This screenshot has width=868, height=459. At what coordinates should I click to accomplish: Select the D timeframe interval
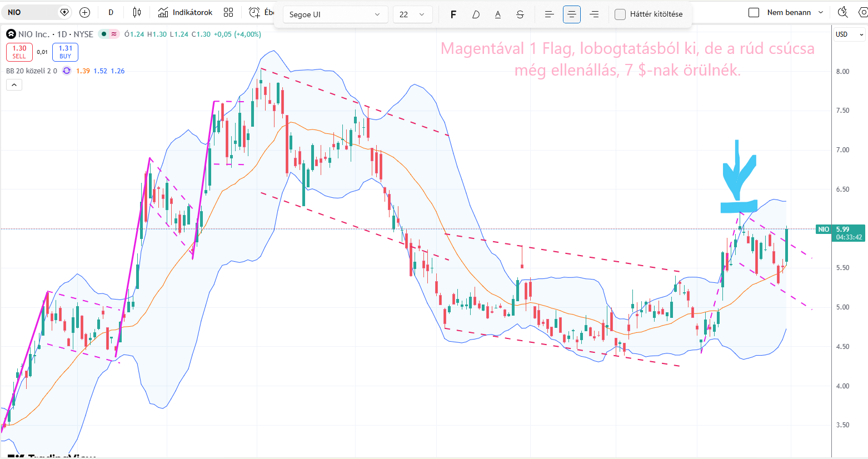(111, 12)
